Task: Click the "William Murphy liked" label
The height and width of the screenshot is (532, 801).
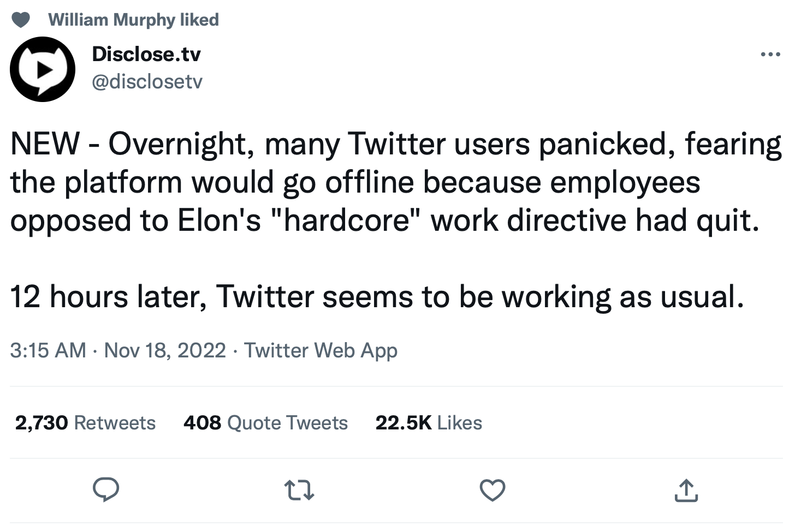Action: (133, 20)
